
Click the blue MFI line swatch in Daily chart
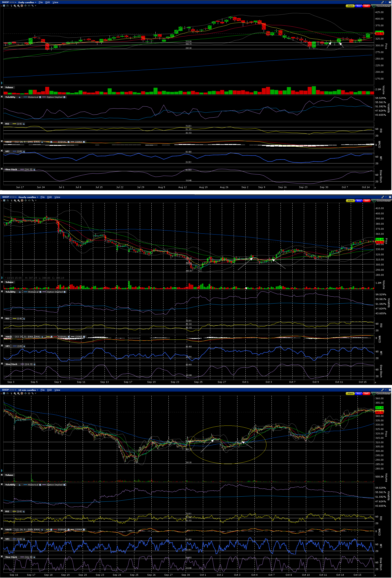(x=15, y=151)
